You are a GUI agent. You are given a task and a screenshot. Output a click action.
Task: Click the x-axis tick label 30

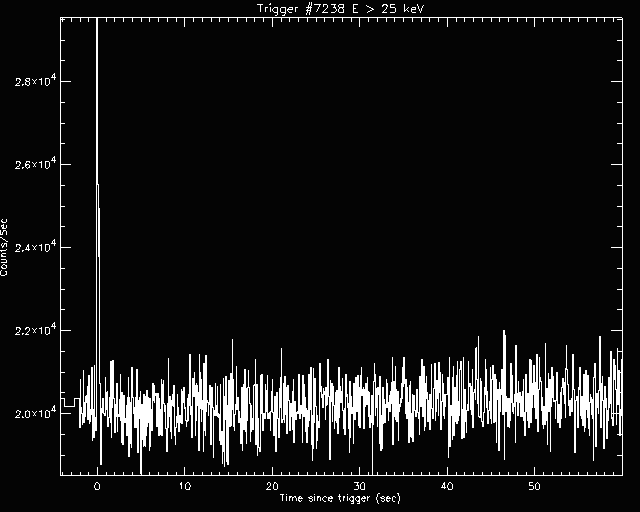(x=360, y=486)
